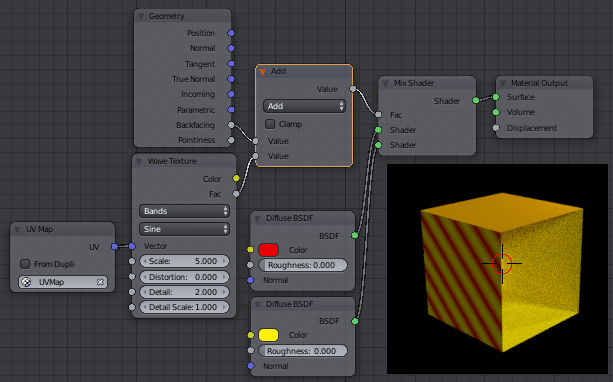The width and height of the screenshot is (613, 382).
Task: Click the Wave Texture Scale input socket
Action: 132,261
